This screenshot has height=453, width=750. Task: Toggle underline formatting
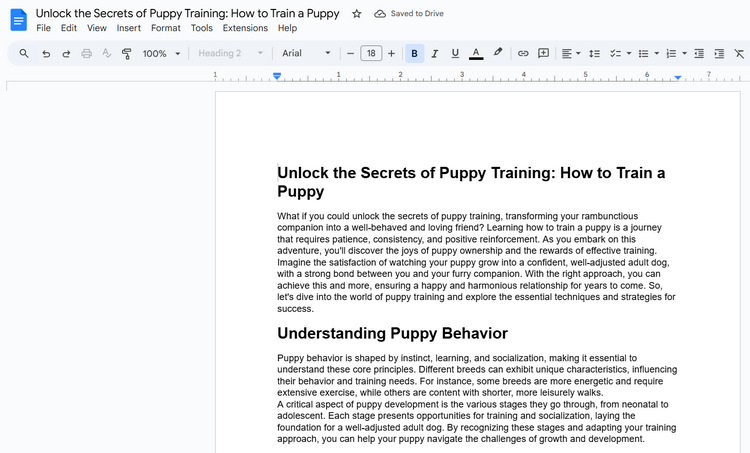[455, 53]
